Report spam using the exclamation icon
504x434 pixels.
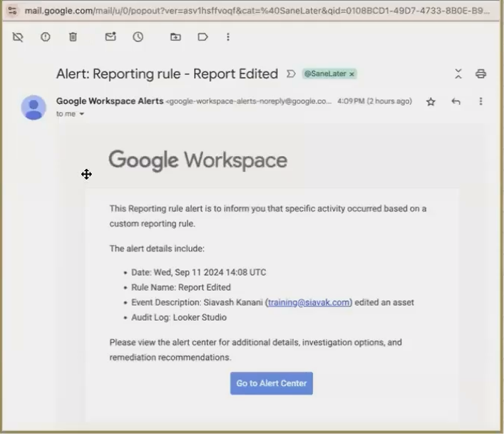(x=46, y=37)
